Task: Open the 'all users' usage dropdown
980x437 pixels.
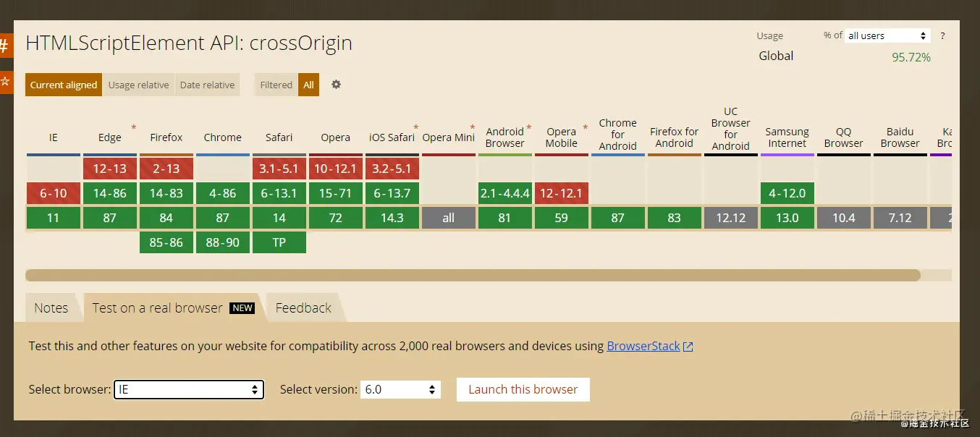Action: point(887,35)
